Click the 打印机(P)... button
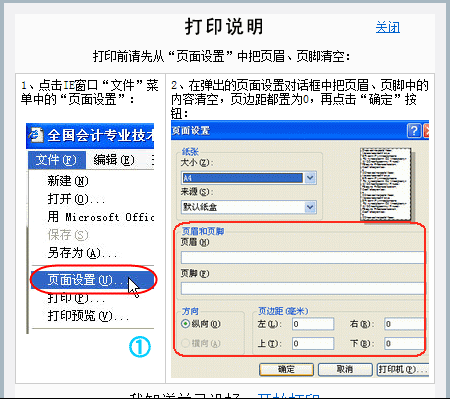450x399 pixels. (403, 369)
